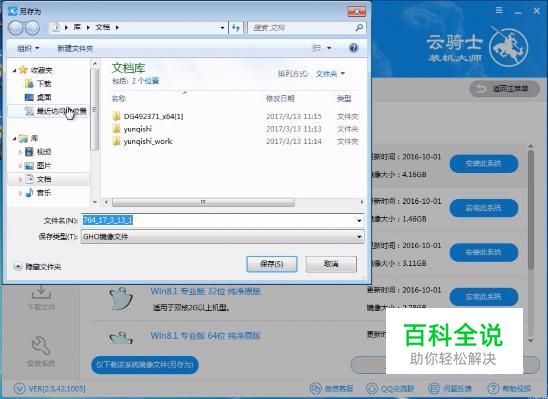Open QQ交流群 in 云骑士 status bar
The width and height of the screenshot is (548, 399).
tap(390, 388)
